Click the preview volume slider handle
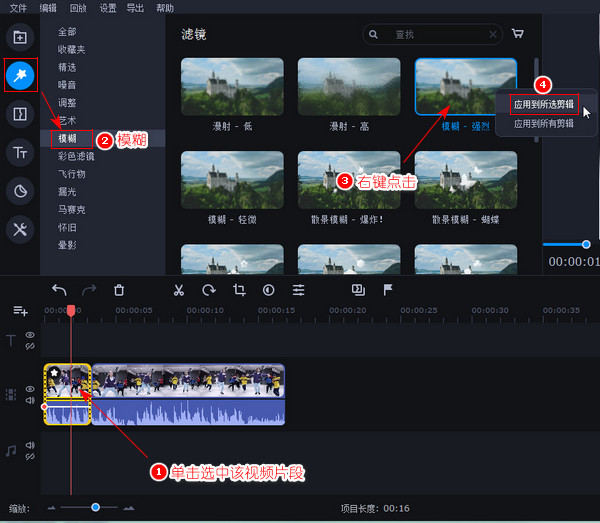600x523 pixels. pos(586,244)
